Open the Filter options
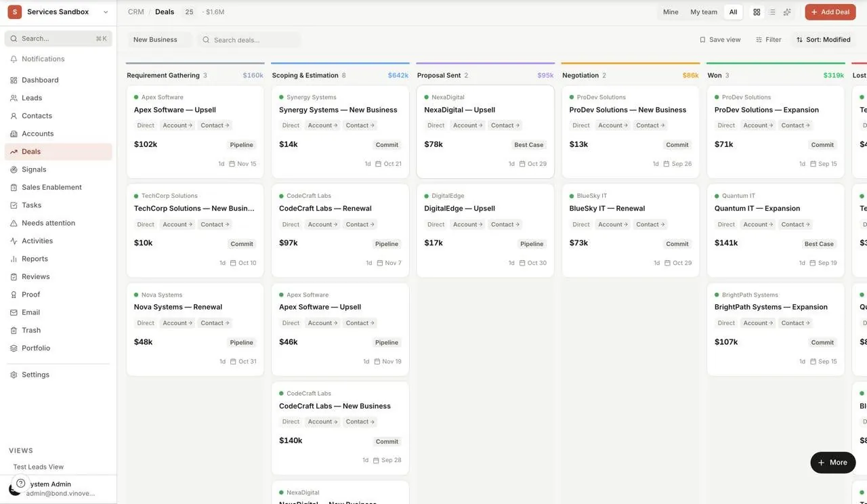Screen dimensions: 867x504 pyautogui.click(x=768, y=40)
